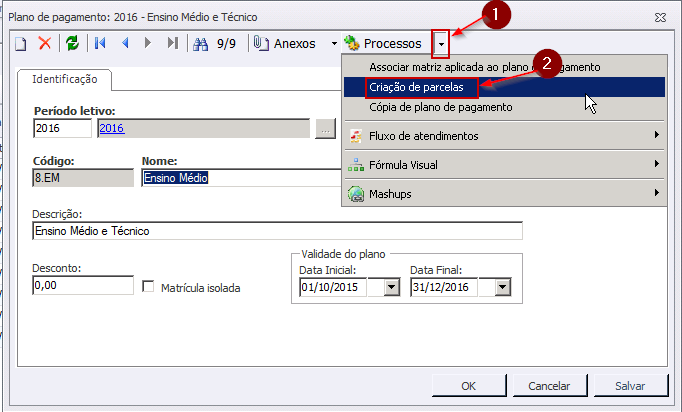Viewport: 682px width, 412px height.
Task: Open the Data Inicial date dropdown
Action: [390, 288]
